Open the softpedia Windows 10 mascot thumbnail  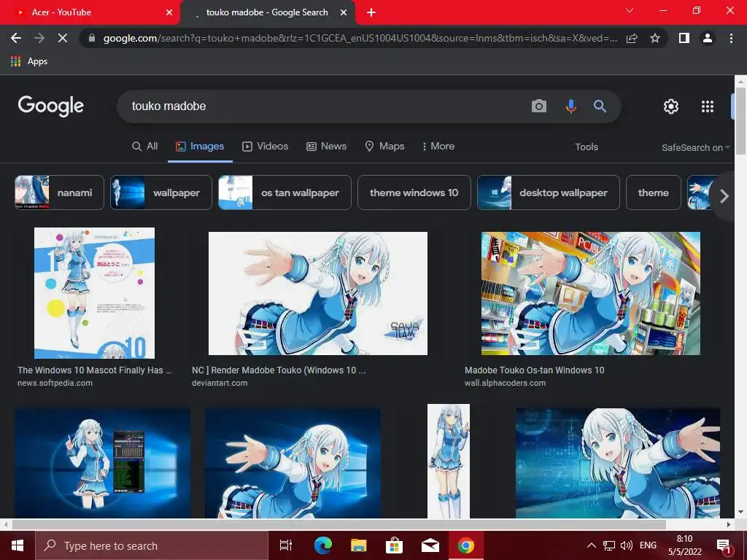(x=94, y=293)
